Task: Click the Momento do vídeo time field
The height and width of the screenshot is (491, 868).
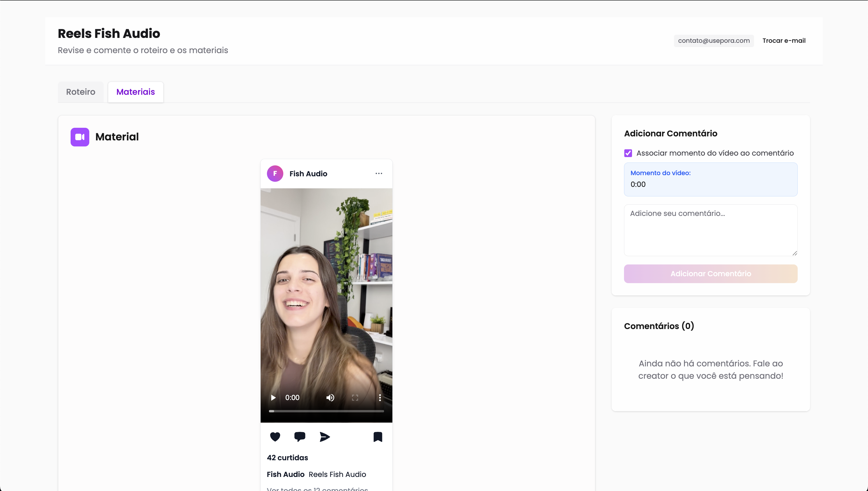Action: tap(711, 179)
